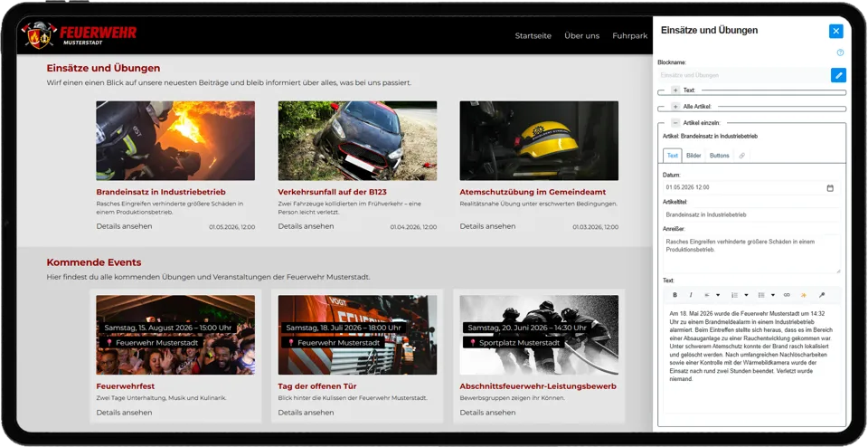Click the Samstag, 15. August 2026 date label

pos(168,328)
